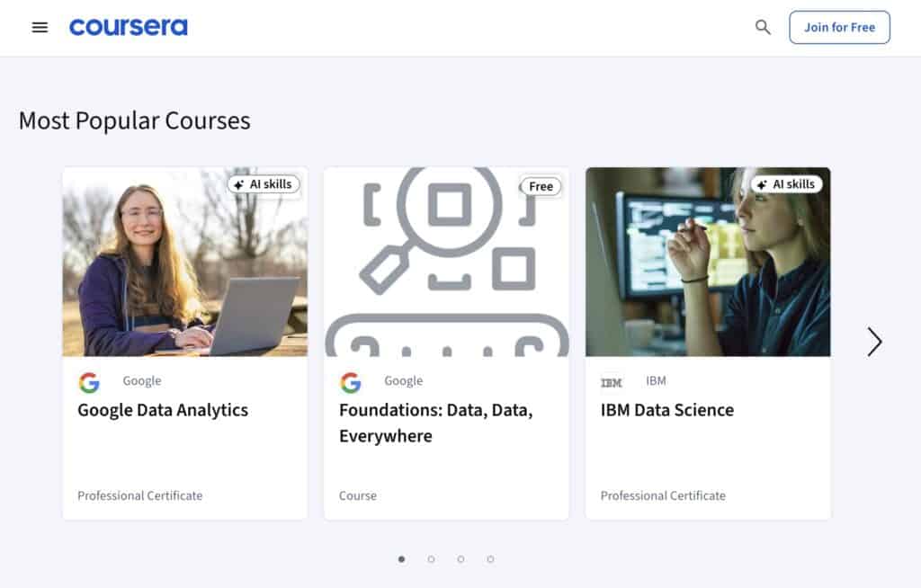Click AI skills badge on Google Data Analytics
921x588 pixels.
263,184
